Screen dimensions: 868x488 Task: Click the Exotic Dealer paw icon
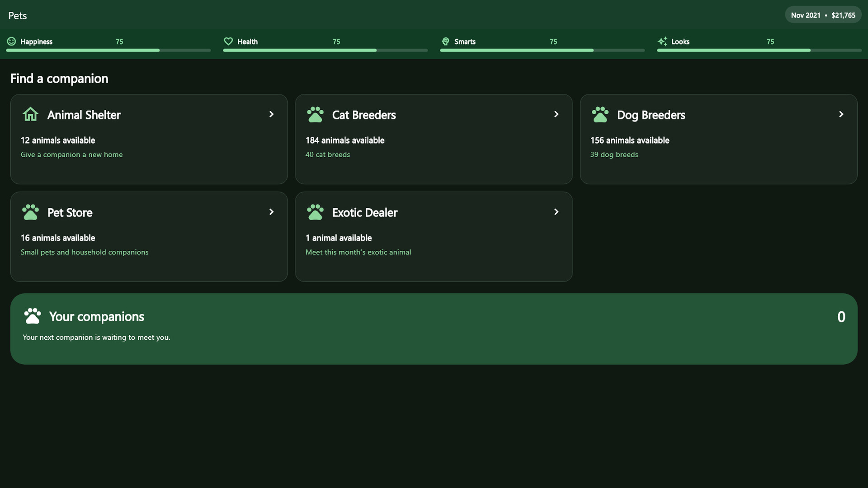pos(315,212)
